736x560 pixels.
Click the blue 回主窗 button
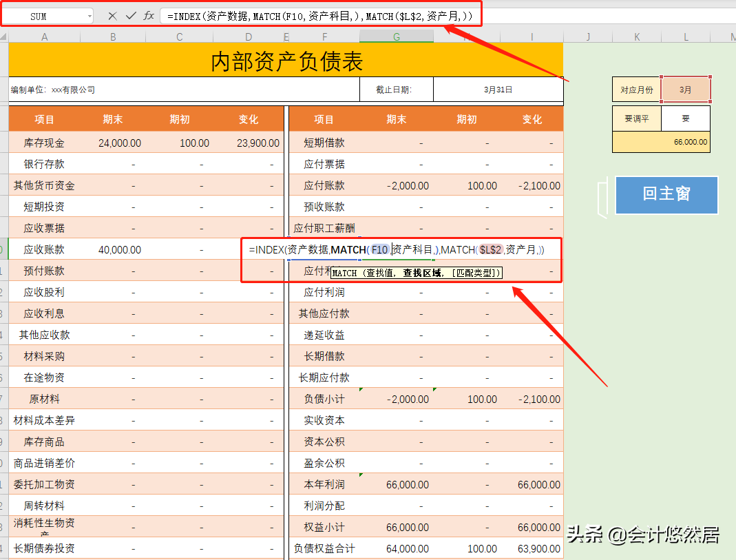click(x=665, y=195)
